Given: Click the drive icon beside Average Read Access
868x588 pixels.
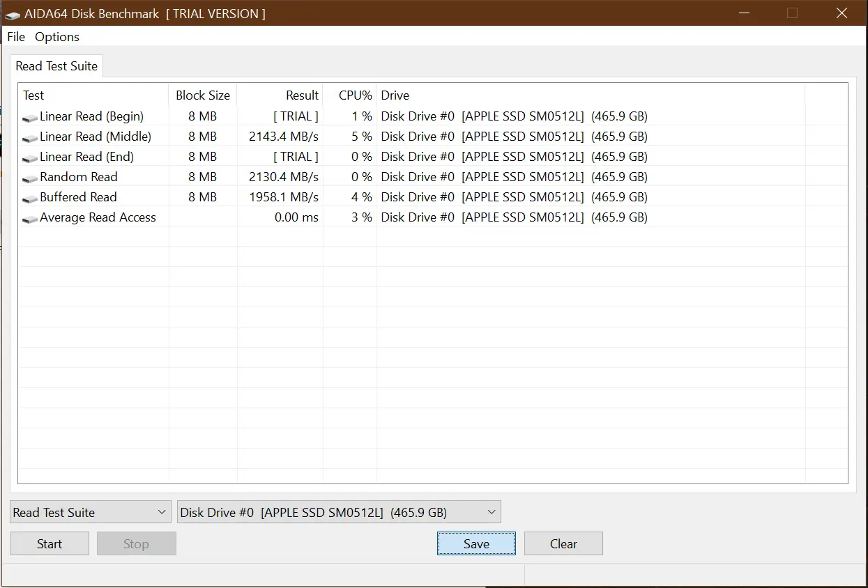Looking at the screenshot, I should coord(30,219).
